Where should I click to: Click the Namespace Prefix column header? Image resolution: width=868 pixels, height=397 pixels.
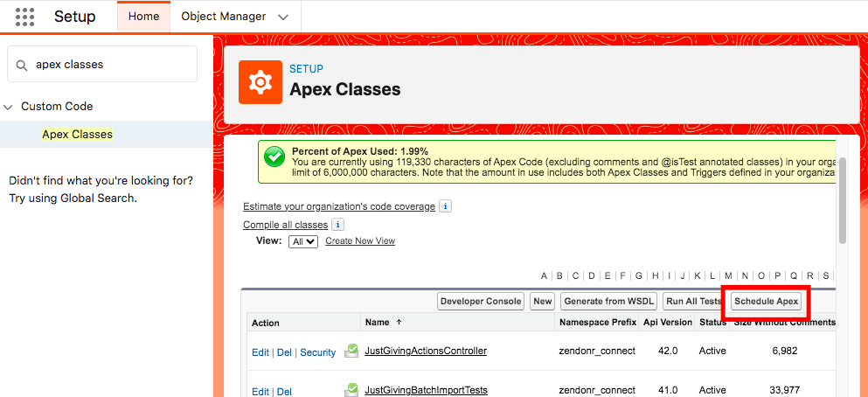coord(597,323)
